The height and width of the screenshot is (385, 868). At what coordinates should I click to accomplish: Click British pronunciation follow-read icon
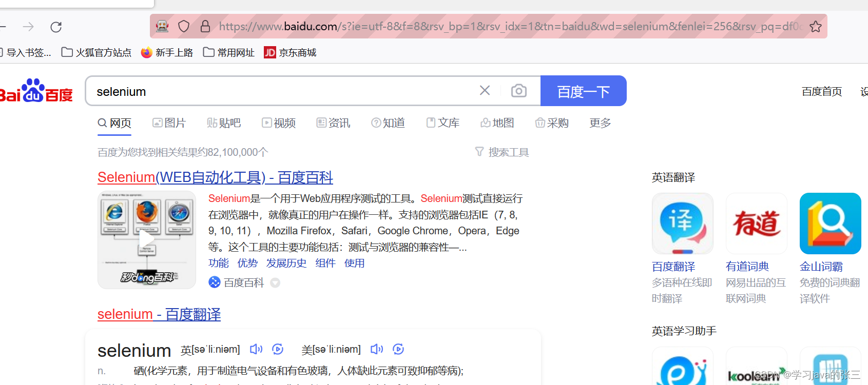(x=278, y=349)
